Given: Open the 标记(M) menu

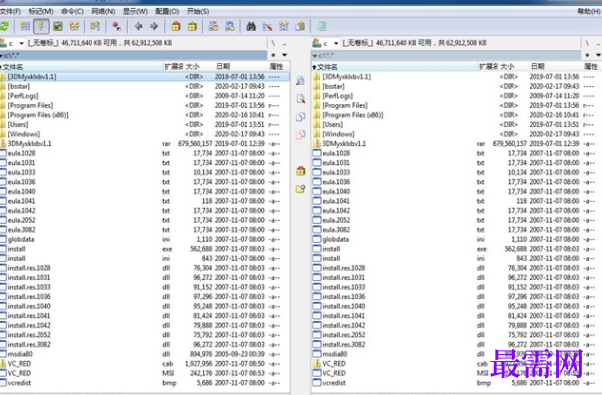Looking at the screenshot, I should [x=41, y=12].
